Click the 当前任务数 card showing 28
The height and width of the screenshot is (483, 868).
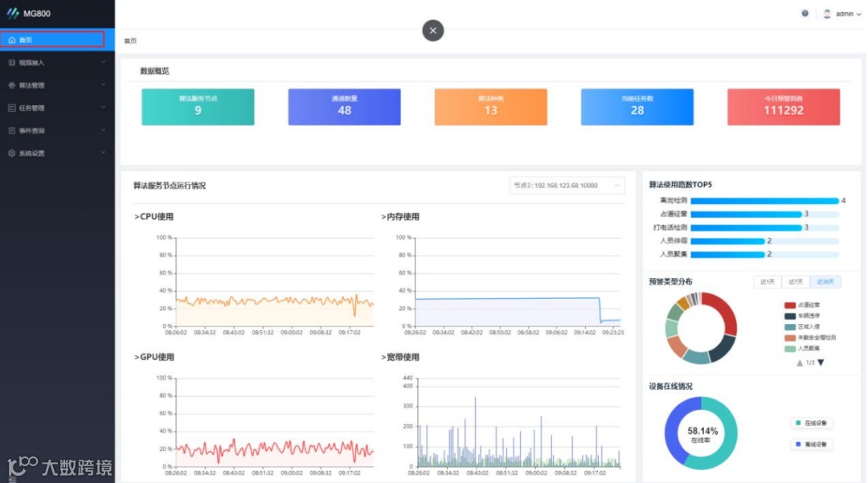point(637,107)
